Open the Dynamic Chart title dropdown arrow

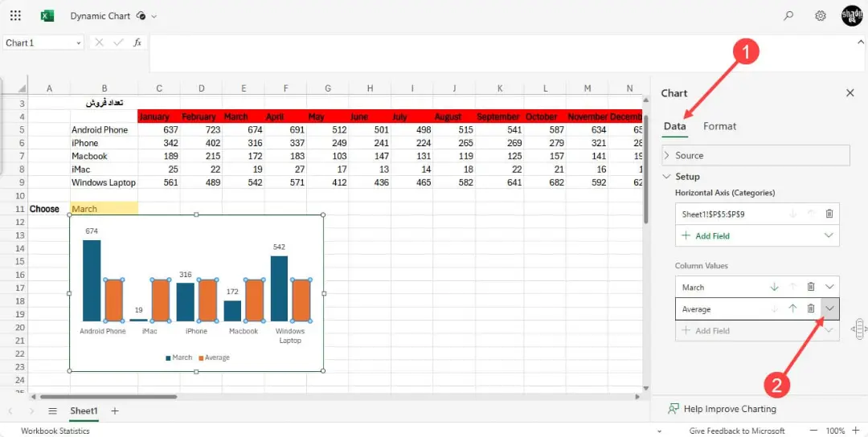pyautogui.click(x=154, y=16)
